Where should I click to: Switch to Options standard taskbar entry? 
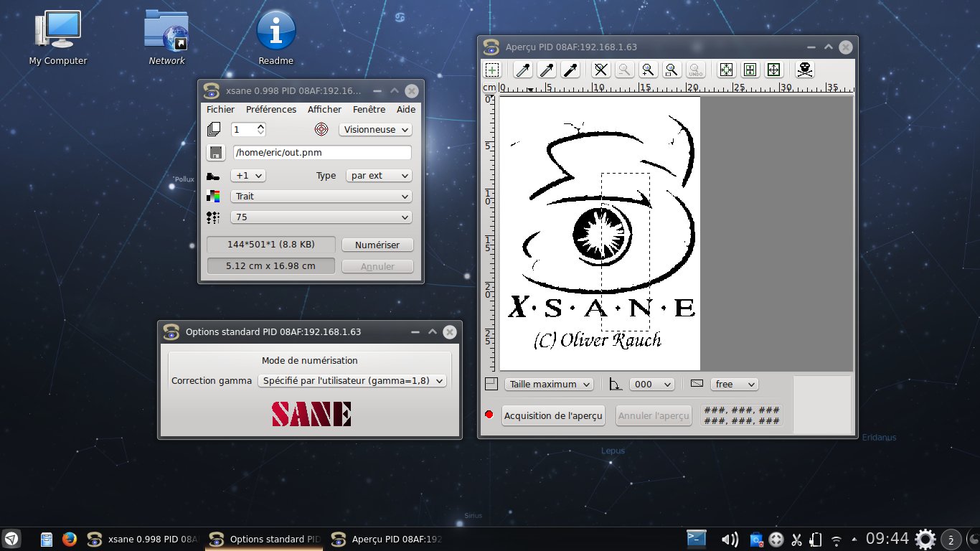tap(263, 539)
